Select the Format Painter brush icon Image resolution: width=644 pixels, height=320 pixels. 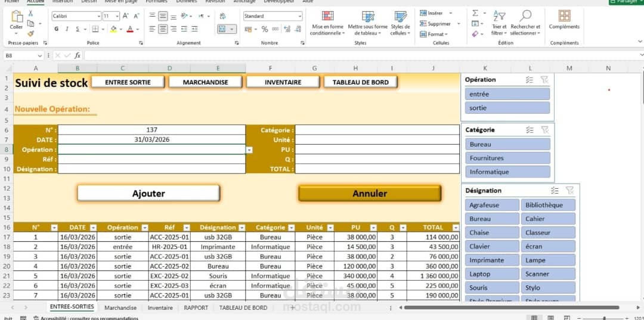pos(30,33)
